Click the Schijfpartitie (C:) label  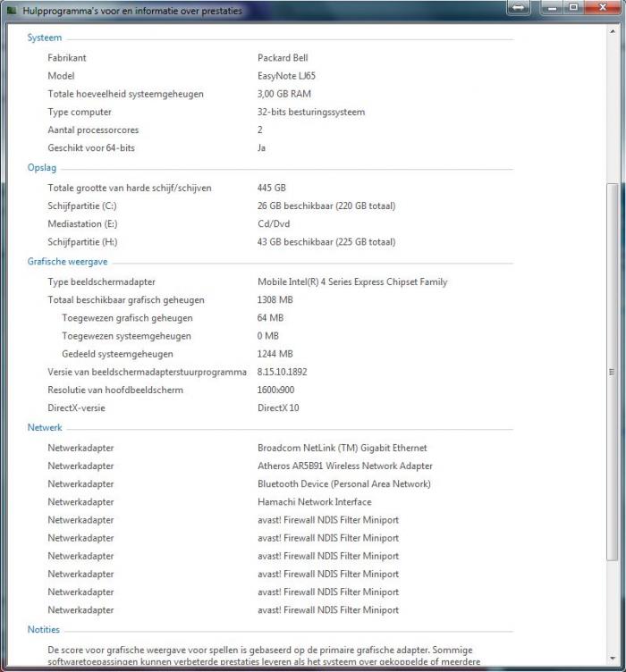pyautogui.click(x=82, y=206)
